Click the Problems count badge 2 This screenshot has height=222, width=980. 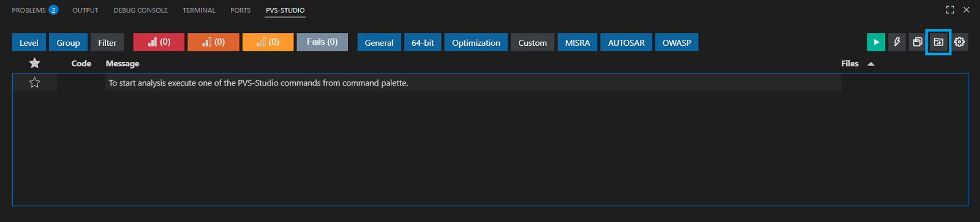point(53,10)
